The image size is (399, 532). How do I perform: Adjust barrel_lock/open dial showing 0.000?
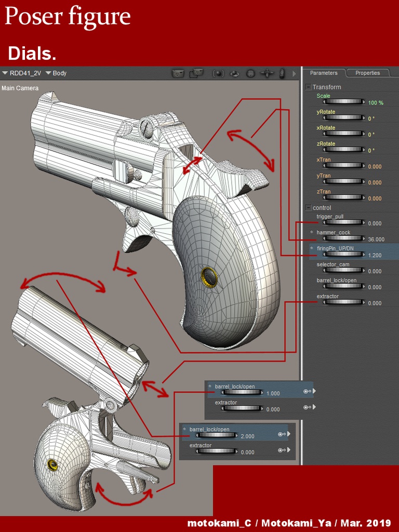344,286
